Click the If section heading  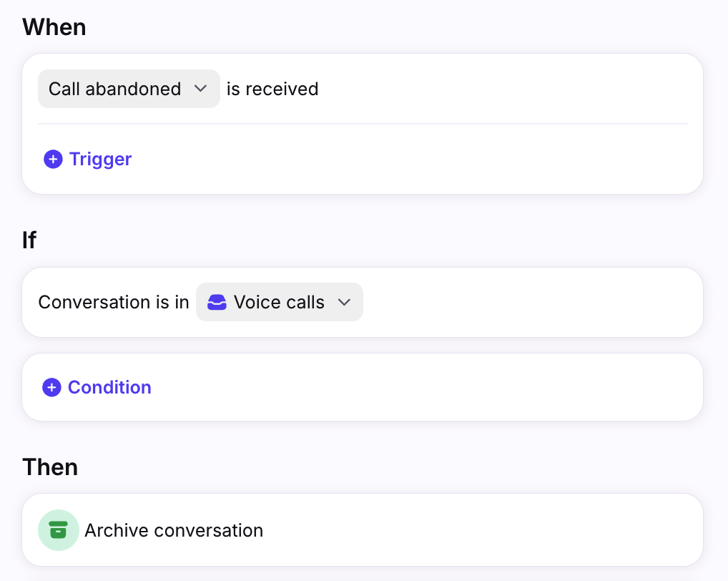[29, 240]
